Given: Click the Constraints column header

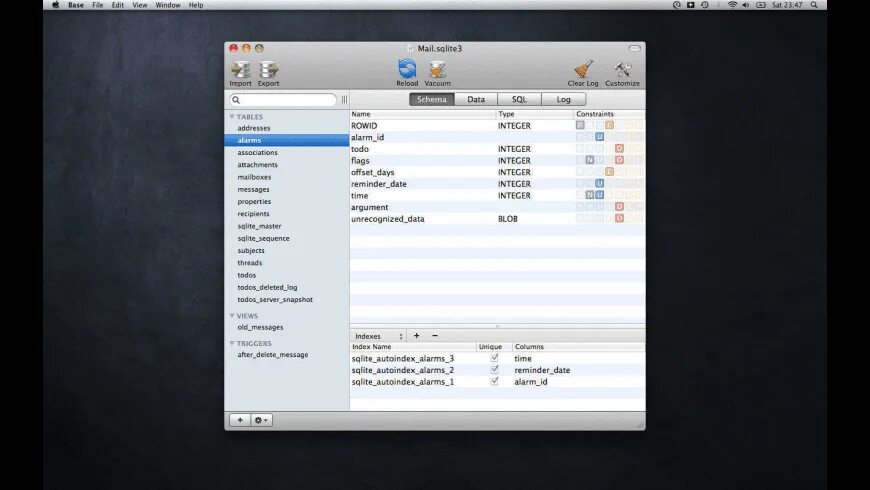Looking at the screenshot, I should pyautogui.click(x=609, y=114).
